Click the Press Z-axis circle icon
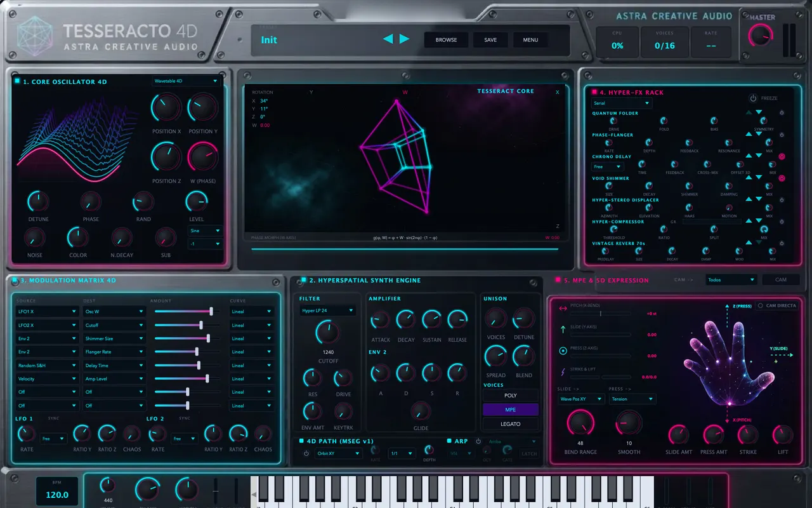812x508 pixels. pyautogui.click(x=562, y=351)
